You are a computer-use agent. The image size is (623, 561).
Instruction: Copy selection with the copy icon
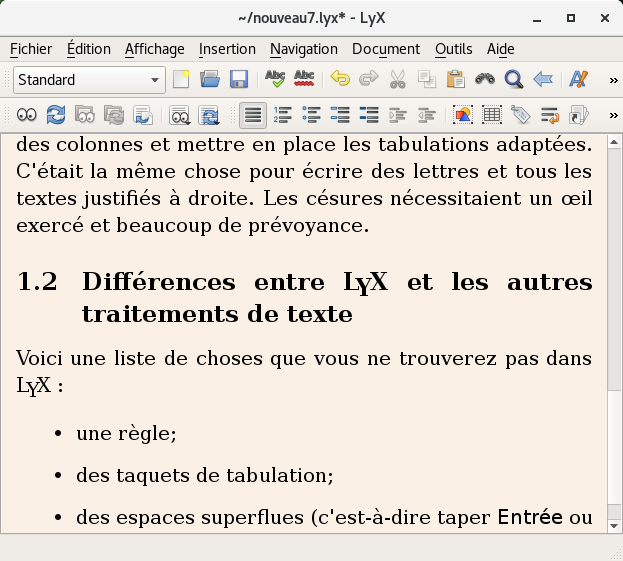coord(427,79)
